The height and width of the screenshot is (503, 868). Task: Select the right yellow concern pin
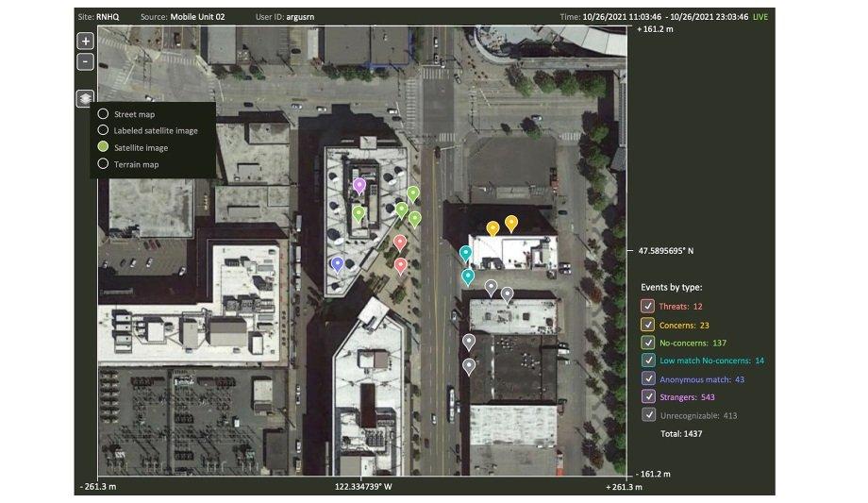(x=511, y=223)
